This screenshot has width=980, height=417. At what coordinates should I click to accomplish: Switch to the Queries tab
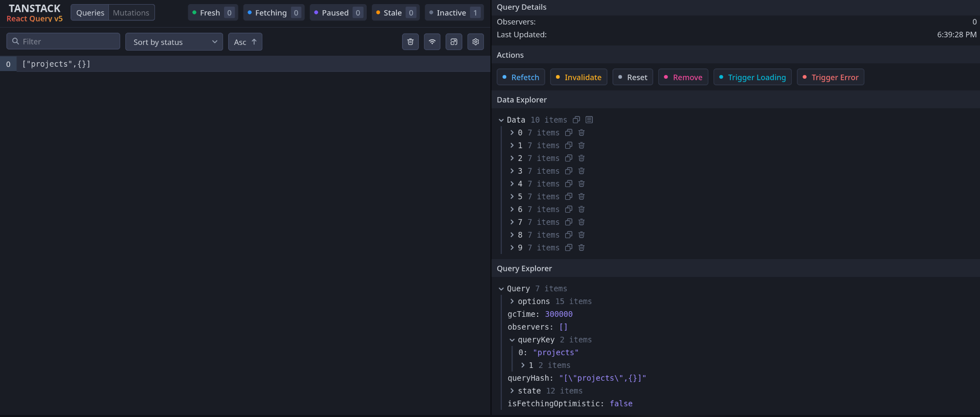(x=90, y=13)
